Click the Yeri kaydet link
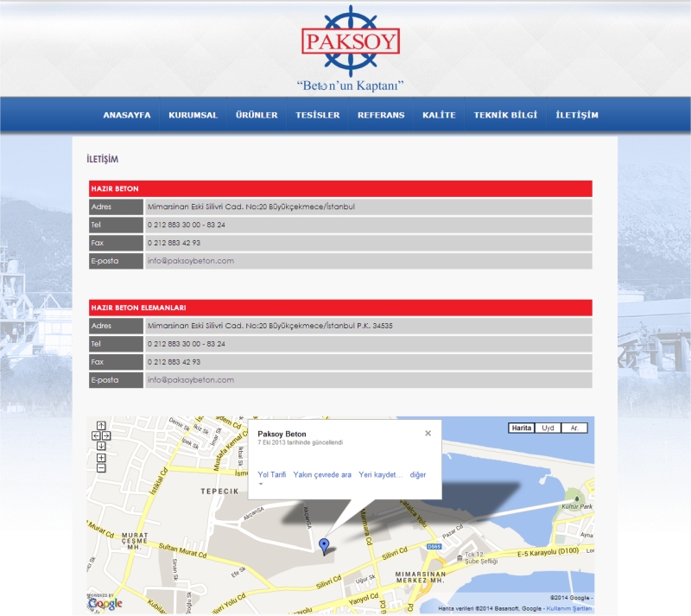691x616 pixels. tap(380, 474)
